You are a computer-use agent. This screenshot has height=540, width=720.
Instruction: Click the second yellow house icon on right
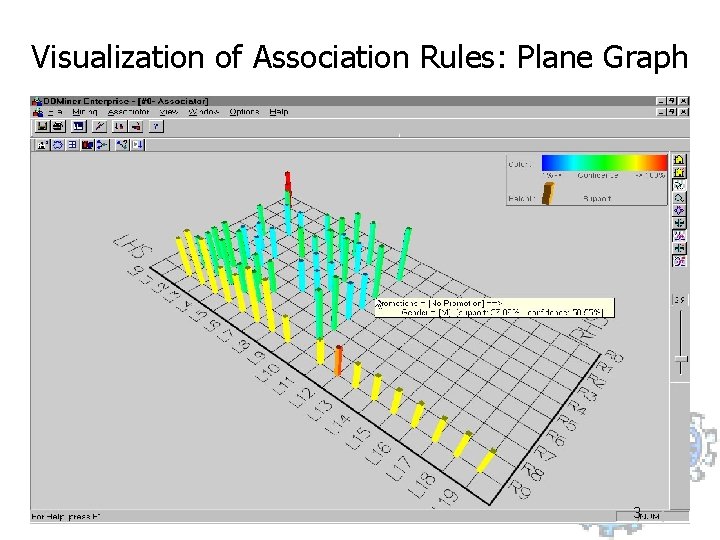(679, 172)
